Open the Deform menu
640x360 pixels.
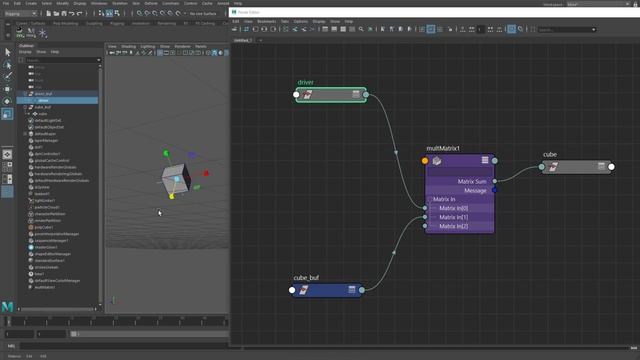pyautogui.click(x=151, y=3)
